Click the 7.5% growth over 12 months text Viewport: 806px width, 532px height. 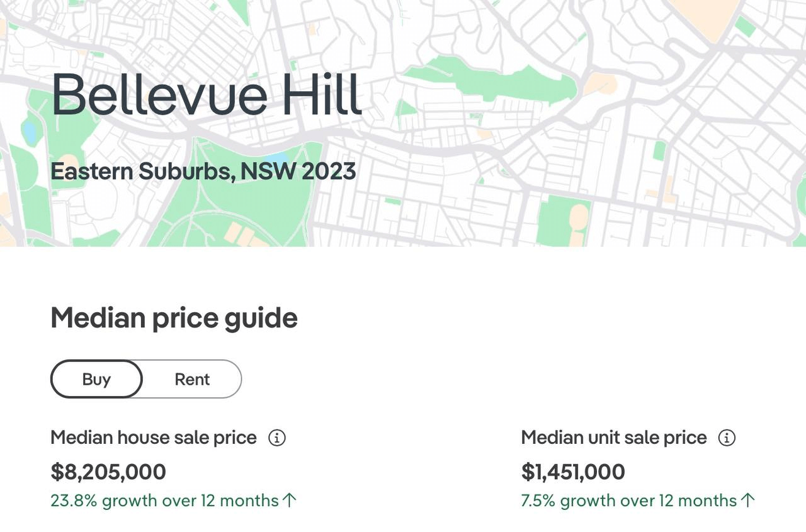coord(629,501)
